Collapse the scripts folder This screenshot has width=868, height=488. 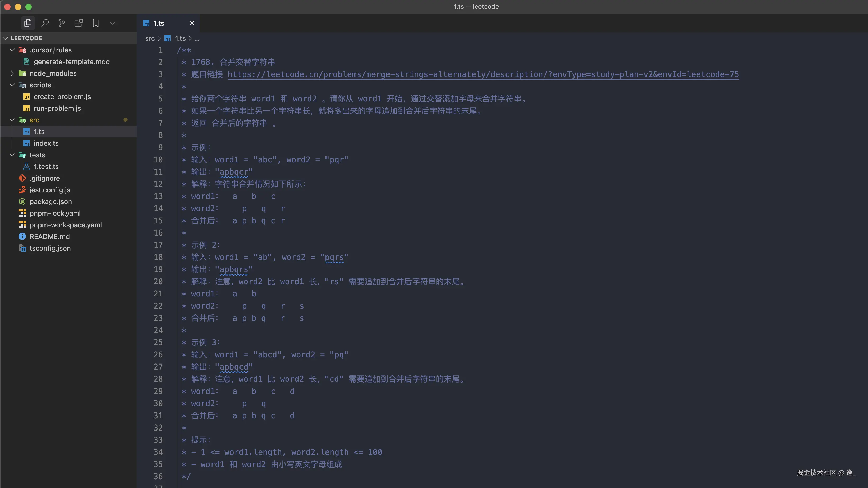tap(12, 85)
